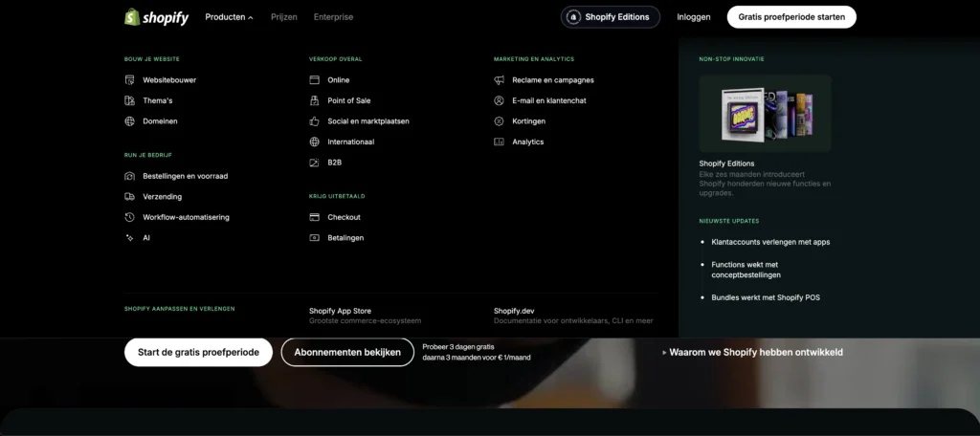Collapse the Producten dropdown menu
Viewport: 980px width, 436px height.
click(x=229, y=17)
